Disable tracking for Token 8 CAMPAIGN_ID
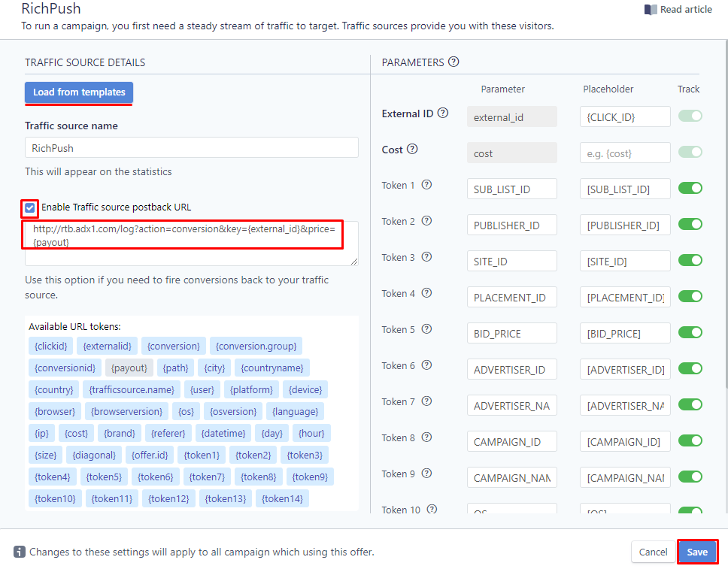Image resolution: width=728 pixels, height=572 pixels. click(690, 440)
